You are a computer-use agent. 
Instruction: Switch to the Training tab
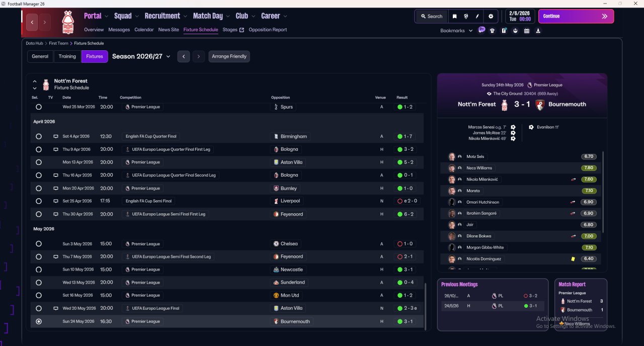[67, 56]
